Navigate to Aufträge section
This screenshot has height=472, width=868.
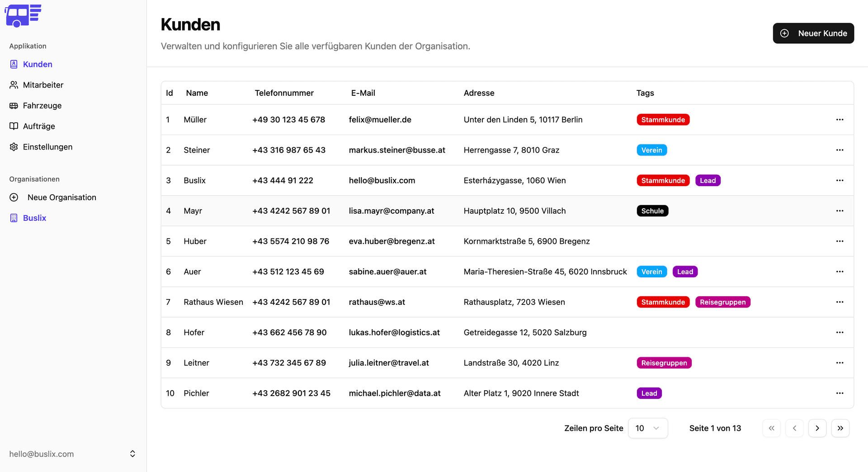click(39, 126)
